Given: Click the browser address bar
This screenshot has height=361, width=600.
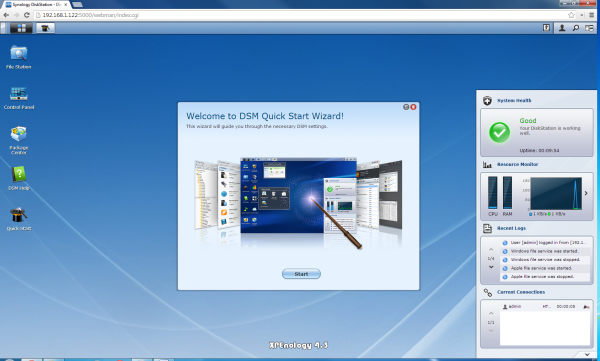Looking at the screenshot, I should pos(302,15).
